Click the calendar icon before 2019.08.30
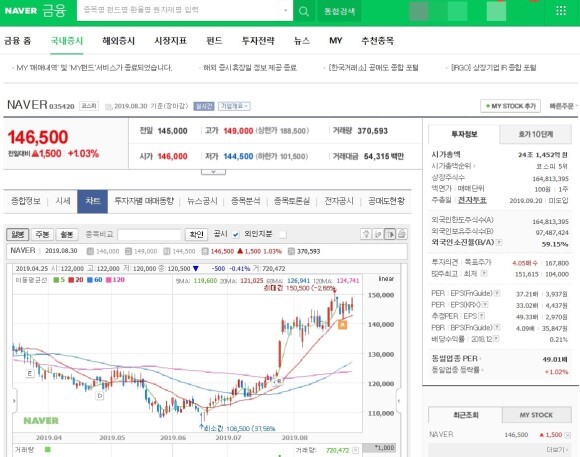Viewport: 580px width, 457px height. (108, 107)
